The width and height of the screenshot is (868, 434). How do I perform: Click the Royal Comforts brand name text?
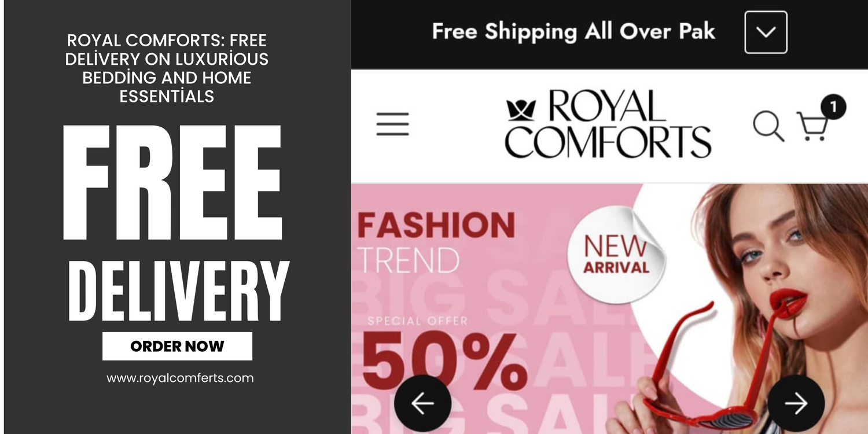tap(608, 124)
